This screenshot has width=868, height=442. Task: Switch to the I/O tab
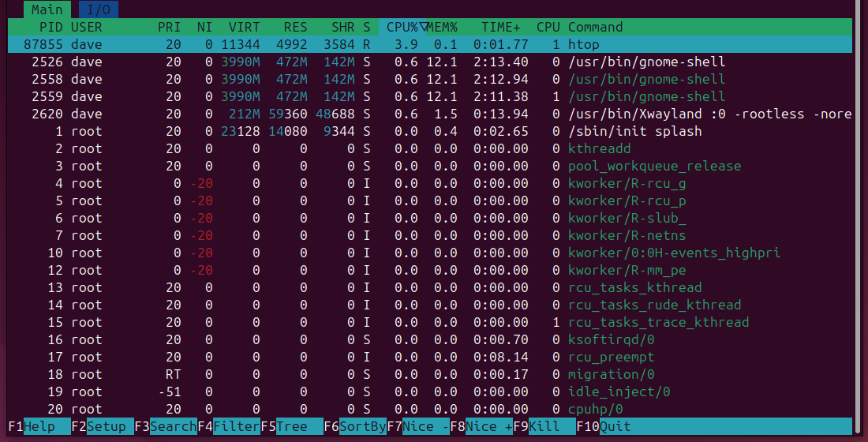pyautogui.click(x=99, y=9)
